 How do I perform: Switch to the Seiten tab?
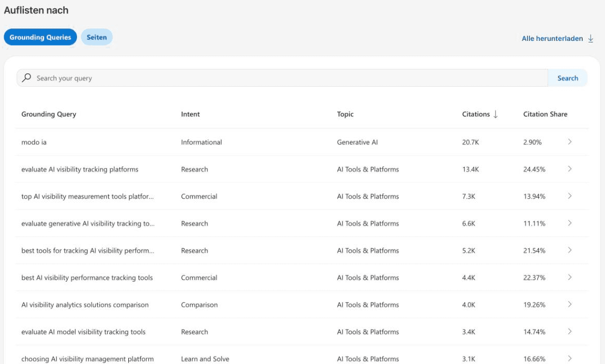point(97,37)
